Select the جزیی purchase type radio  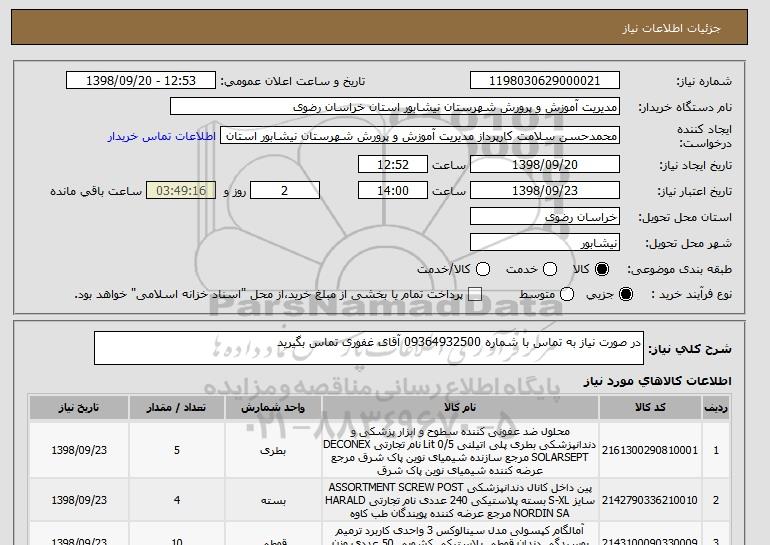626,294
